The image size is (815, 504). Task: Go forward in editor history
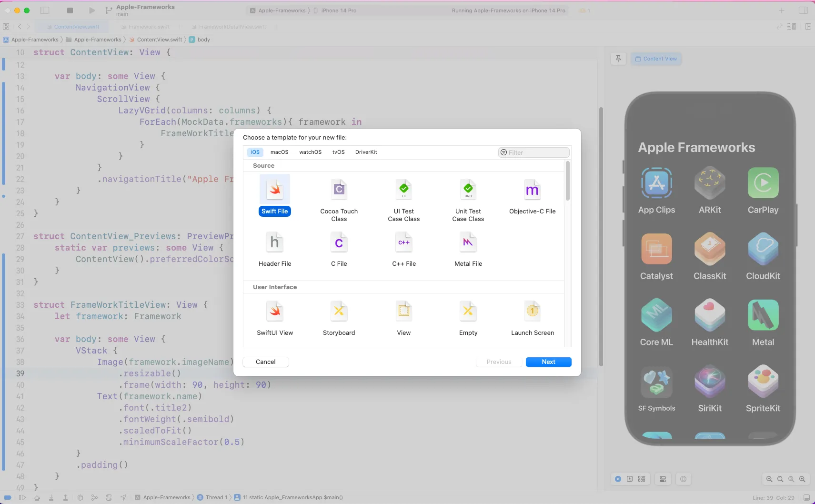pyautogui.click(x=29, y=27)
